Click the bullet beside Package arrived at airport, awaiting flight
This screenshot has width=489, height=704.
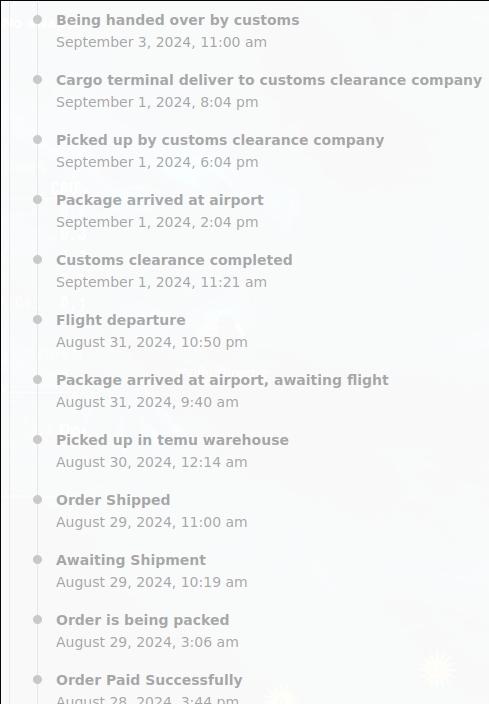(x=38, y=380)
